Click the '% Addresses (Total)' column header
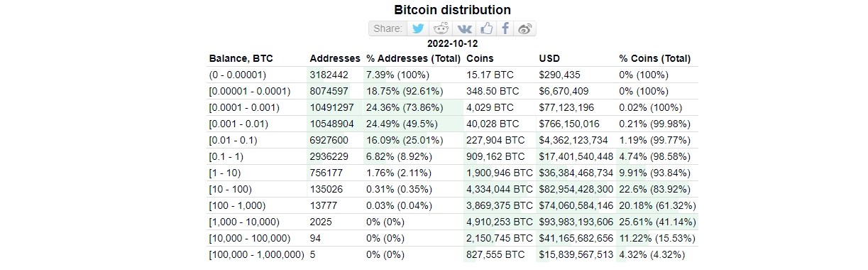The image size is (868, 270). (x=413, y=58)
